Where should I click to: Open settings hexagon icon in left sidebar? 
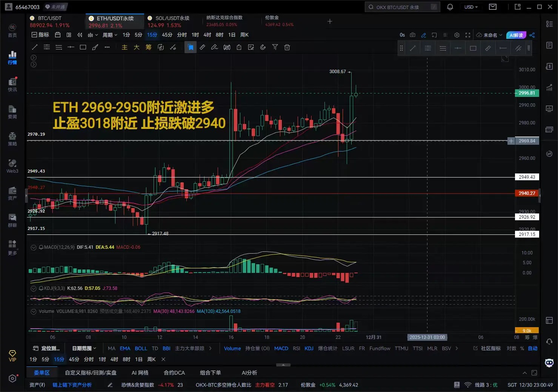(x=12, y=378)
